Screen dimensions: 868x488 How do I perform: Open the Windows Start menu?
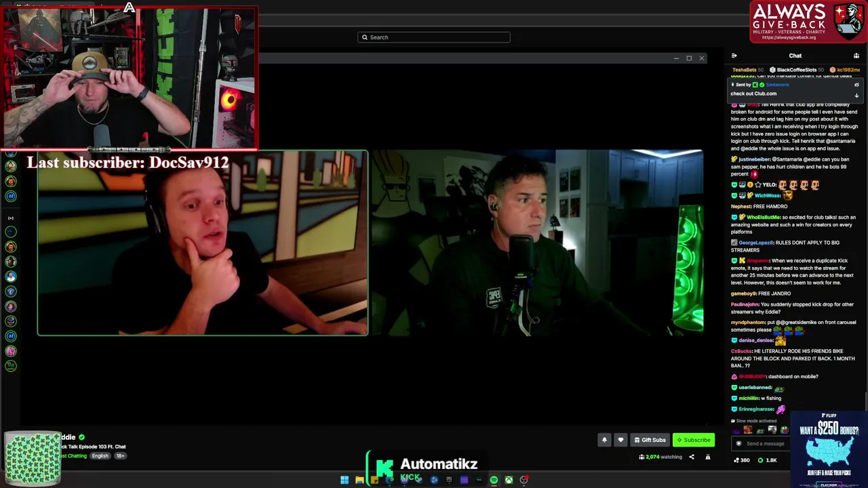[344, 480]
